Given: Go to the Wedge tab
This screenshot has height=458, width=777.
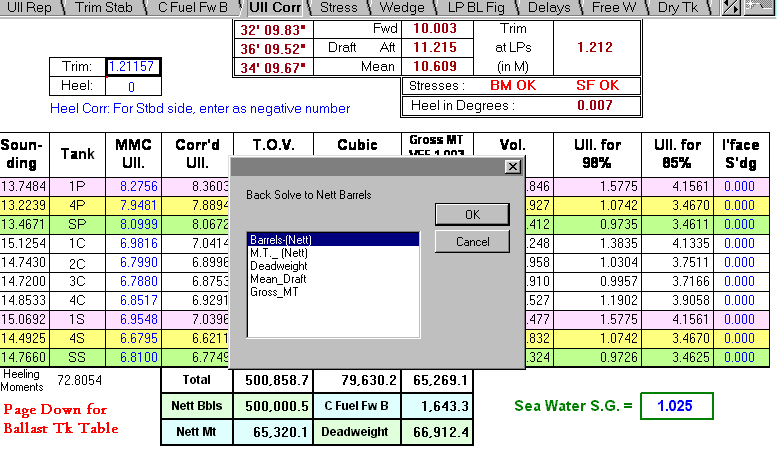Looking at the screenshot, I should pyautogui.click(x=401, y=7).
